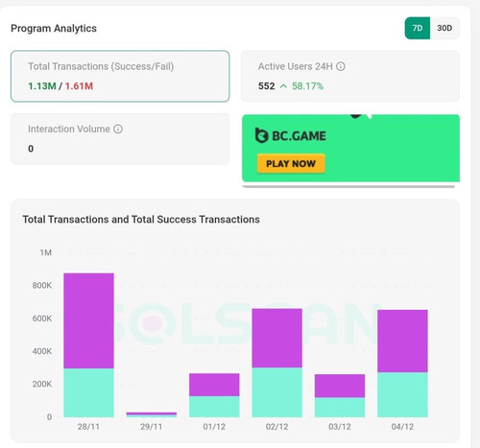
Task: Click the purple segment of the 04/12 bar
Action: pyautogui.click(x=402, y=341)
